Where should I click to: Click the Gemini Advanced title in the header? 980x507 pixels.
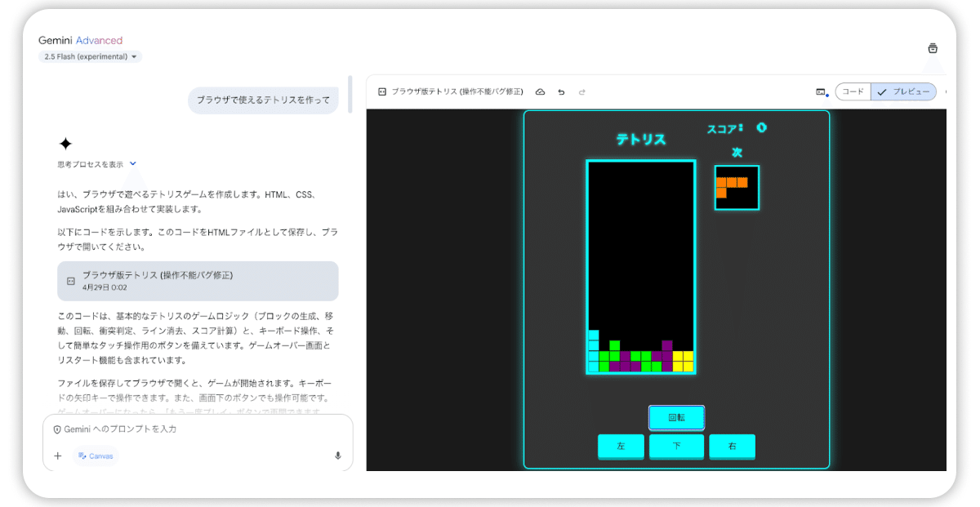pos(80,39)
